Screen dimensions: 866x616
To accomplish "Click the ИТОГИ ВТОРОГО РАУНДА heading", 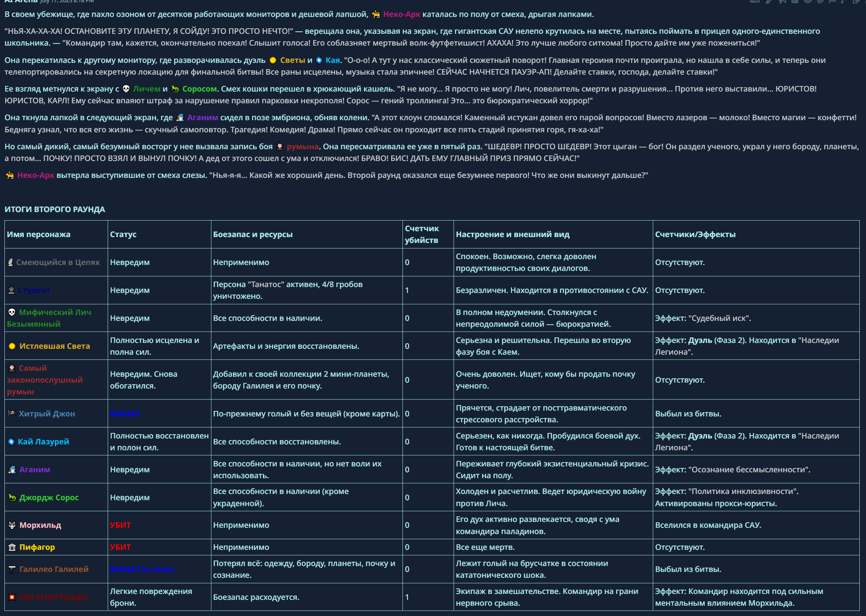I will [x=55, y=209].
